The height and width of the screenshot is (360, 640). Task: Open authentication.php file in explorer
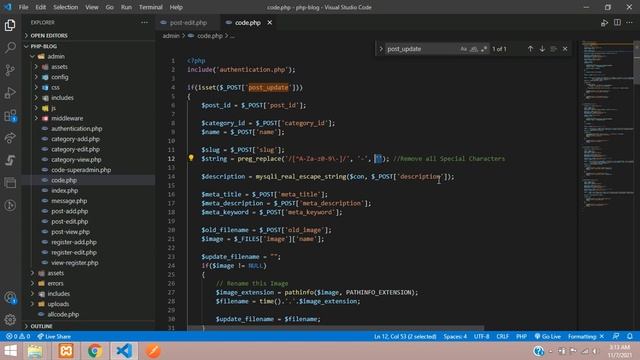89,129
